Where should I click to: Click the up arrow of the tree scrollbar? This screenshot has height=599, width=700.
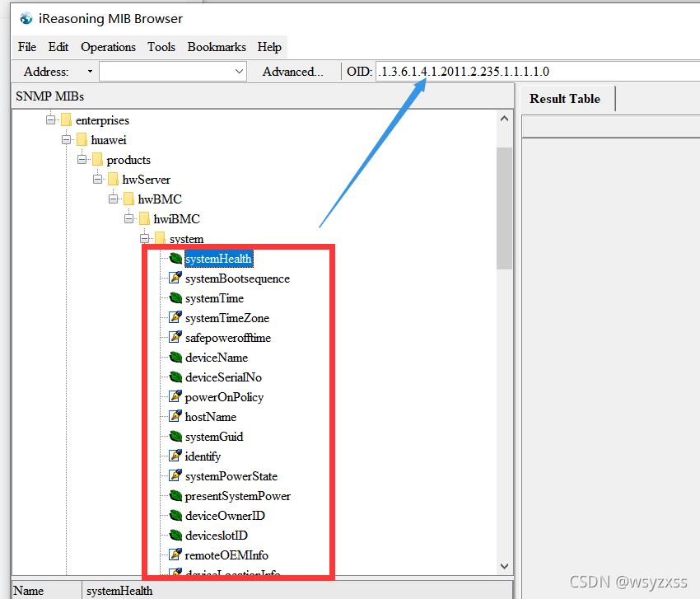[505, 119]
